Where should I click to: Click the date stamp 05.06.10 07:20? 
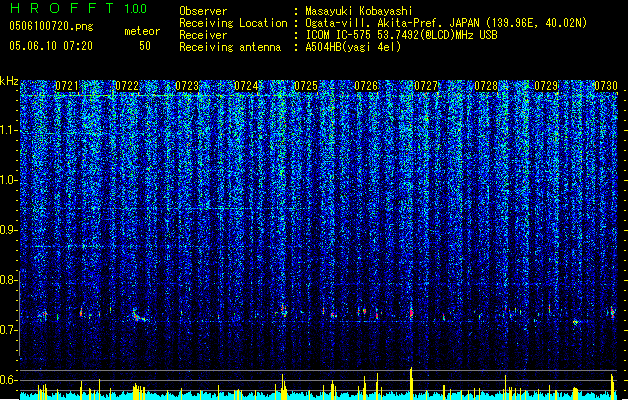pos(51,46)
